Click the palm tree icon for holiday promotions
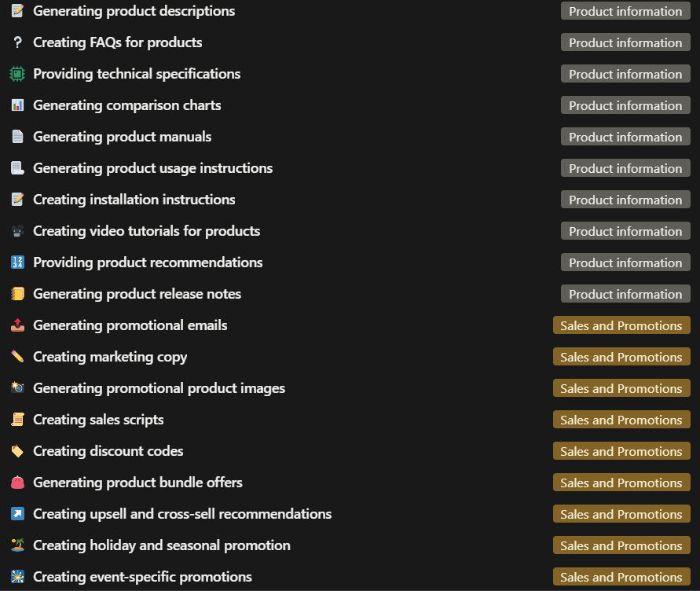The image size is (700, 591). click(x=17, y=545)
